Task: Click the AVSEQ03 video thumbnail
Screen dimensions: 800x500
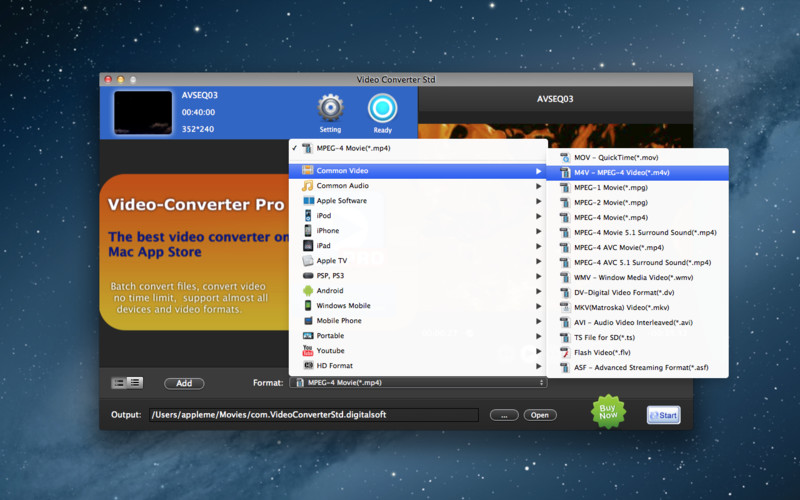Action: pyautogui.click(x=143, y=112)
